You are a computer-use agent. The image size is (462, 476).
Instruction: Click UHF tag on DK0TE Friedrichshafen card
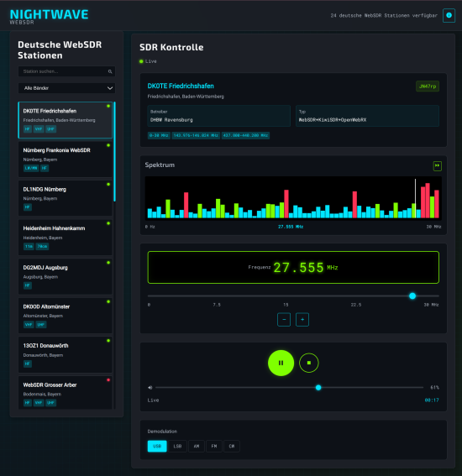[50, 129]
